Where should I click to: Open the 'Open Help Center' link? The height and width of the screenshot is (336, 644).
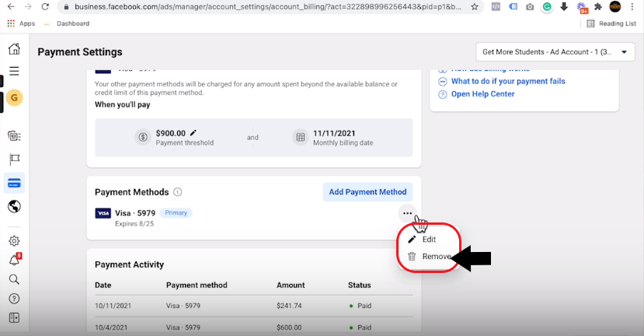(482, 94)
